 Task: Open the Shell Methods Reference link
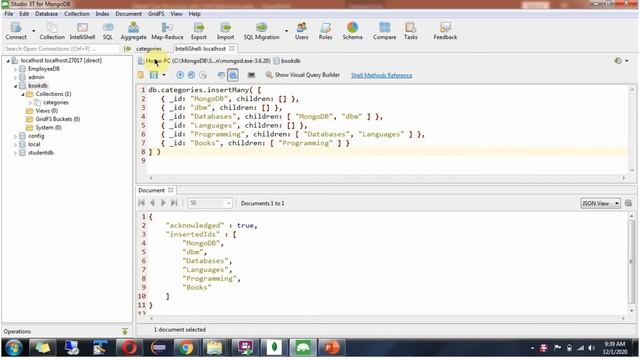point(381,75)
